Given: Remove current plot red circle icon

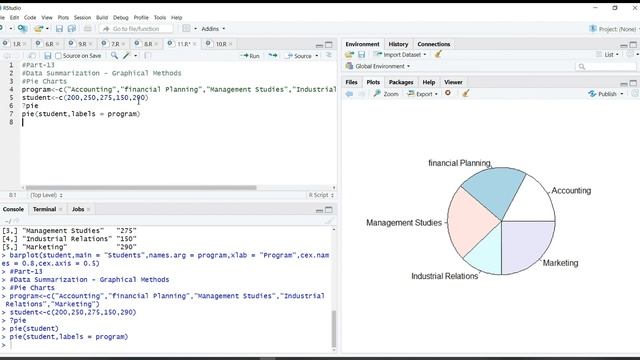Looking at the screenshot, I should [448, 93].
